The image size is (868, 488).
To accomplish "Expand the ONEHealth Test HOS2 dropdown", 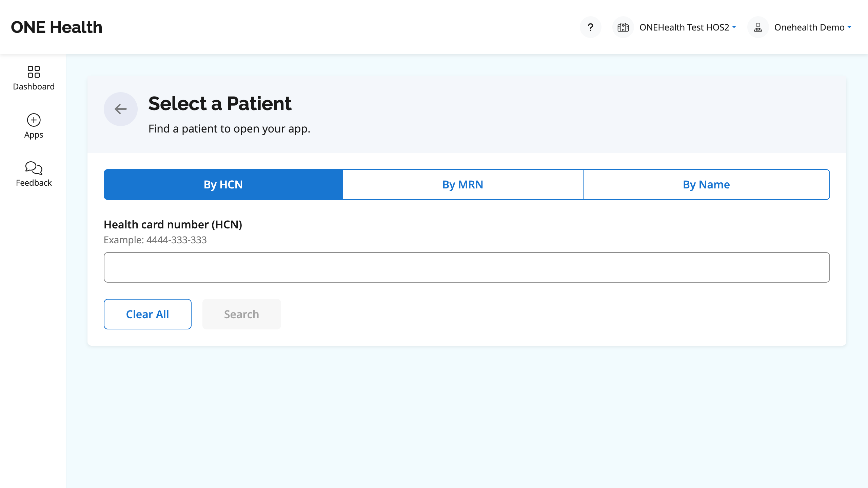I will pyautogui.click(x=688, y=27).
